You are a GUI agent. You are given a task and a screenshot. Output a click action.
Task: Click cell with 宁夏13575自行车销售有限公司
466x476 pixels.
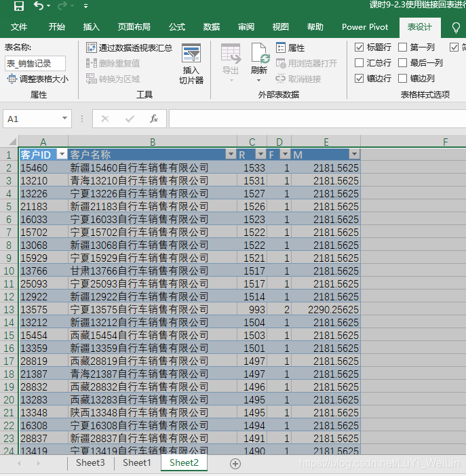pyautogui.click(x=153, y=309)
